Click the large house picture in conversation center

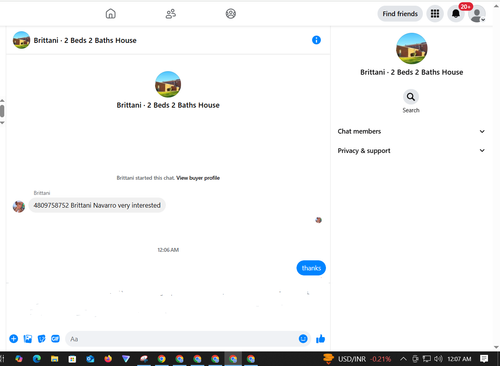pyautogui.click(x=168, y=84)
